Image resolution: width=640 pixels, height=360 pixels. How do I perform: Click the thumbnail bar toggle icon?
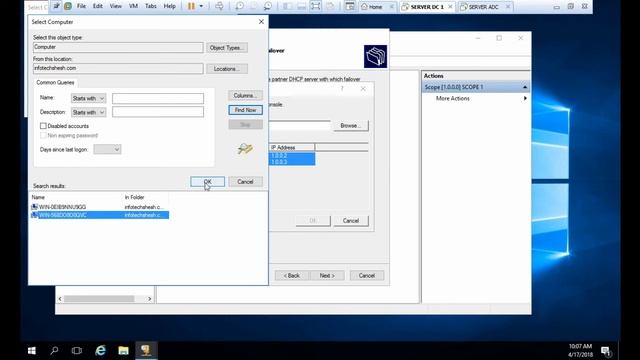click(x=301, y=6)
